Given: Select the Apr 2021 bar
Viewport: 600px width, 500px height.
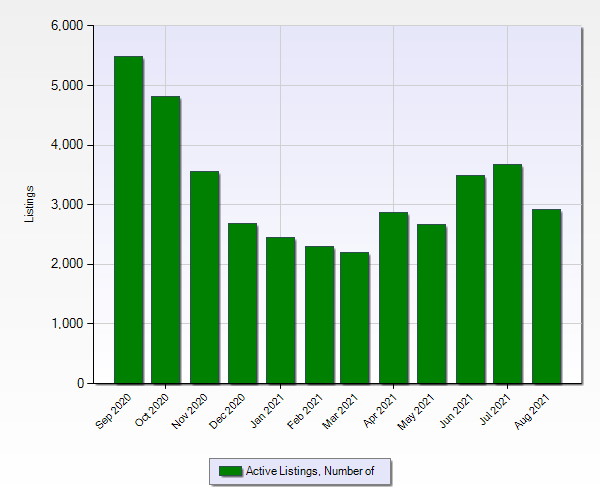Looking at the screenshot, I should click(393, 298).
